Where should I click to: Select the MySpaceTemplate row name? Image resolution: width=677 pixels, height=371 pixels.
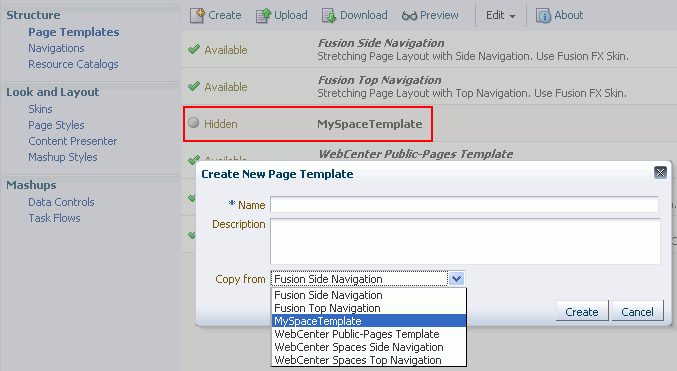[370, 124]
